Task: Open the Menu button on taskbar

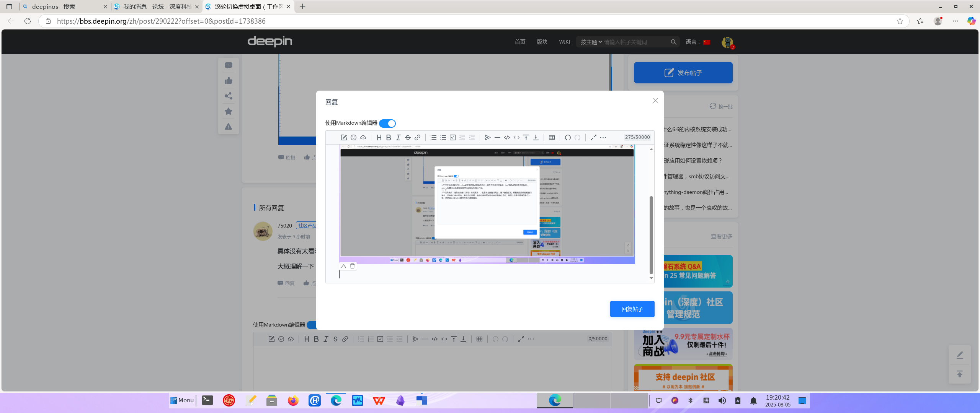Action: (x=182, y=400)
